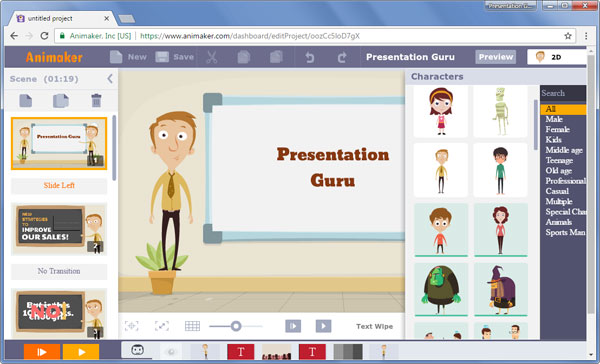The width and height of the screenshot is (600, 364).
Task: Click the orange play-all button in timeline
Action: pos(42,352)
